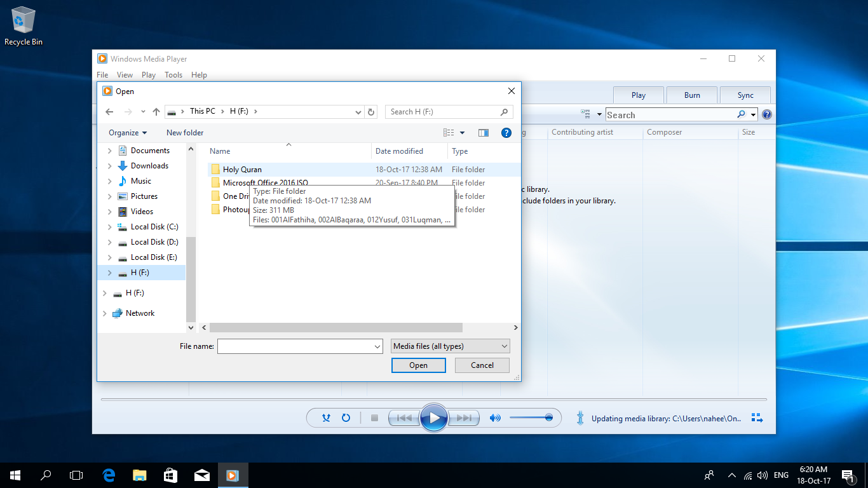Select Music in the navigation pane
The width and height of the screenshot is (868, 488).
point(141,181)
